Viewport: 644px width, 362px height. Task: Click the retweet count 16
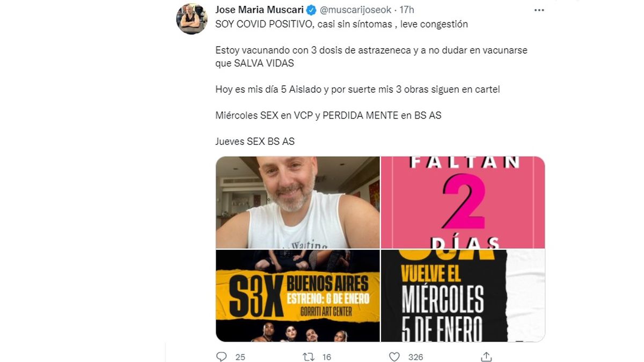click(326, 357)
